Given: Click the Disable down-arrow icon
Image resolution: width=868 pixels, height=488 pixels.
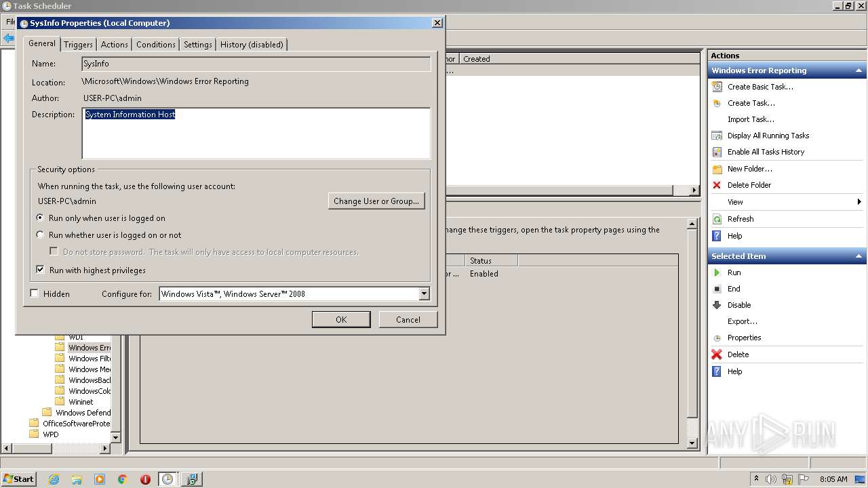Looking at the screenshot, I should pyautogui.click(x=717, y=305).
